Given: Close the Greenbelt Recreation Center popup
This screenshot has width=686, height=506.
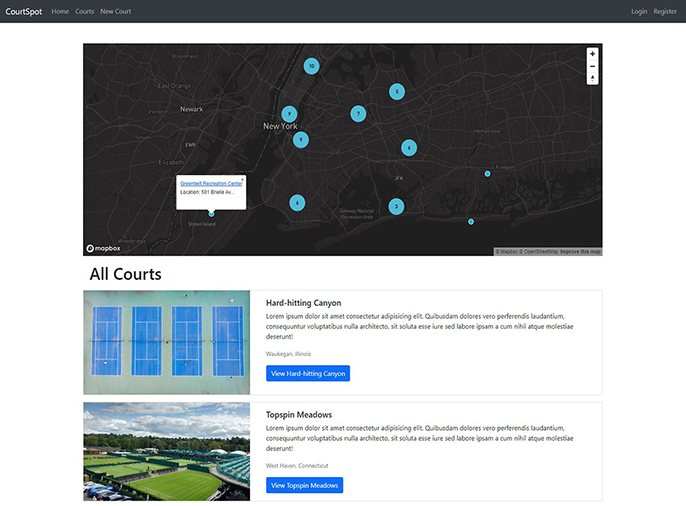Looking at the screenshot, I should [x=242, y=179].
